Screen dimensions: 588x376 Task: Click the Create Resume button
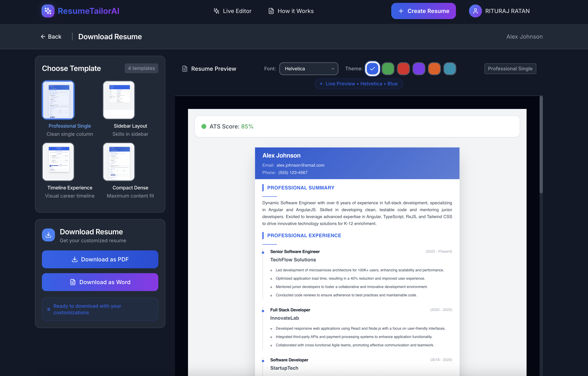424,11
